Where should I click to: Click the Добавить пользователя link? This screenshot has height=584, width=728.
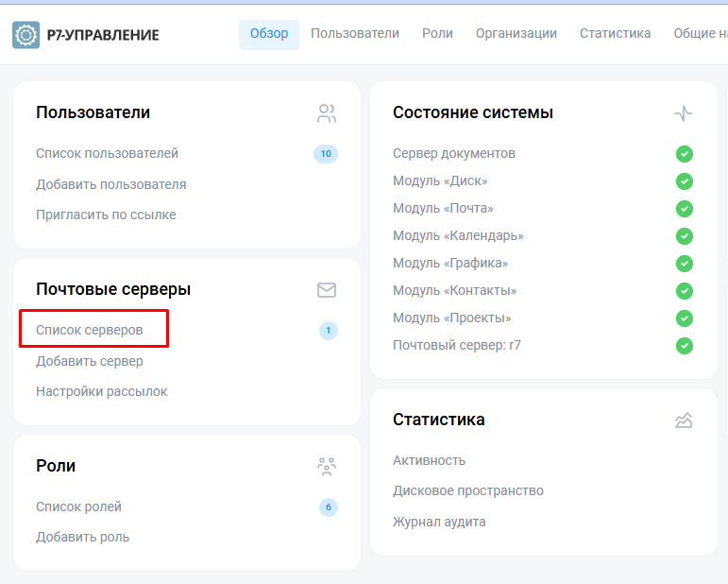coord(111,184)
